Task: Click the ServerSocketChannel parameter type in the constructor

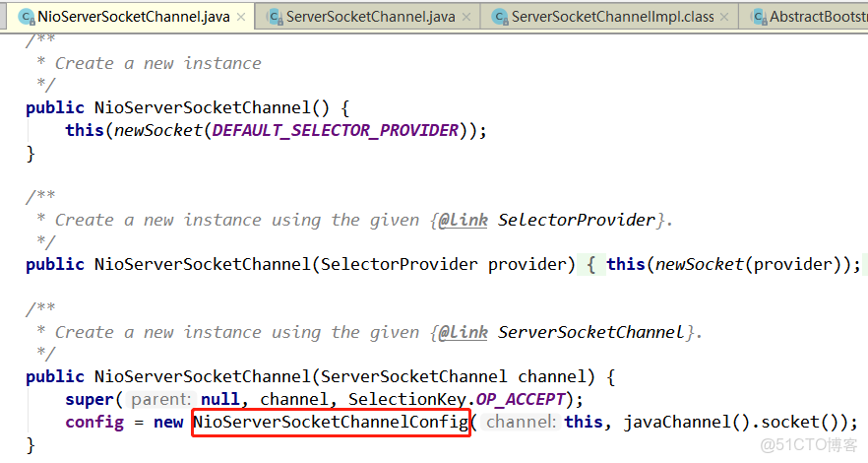Action: coord(413,377)
